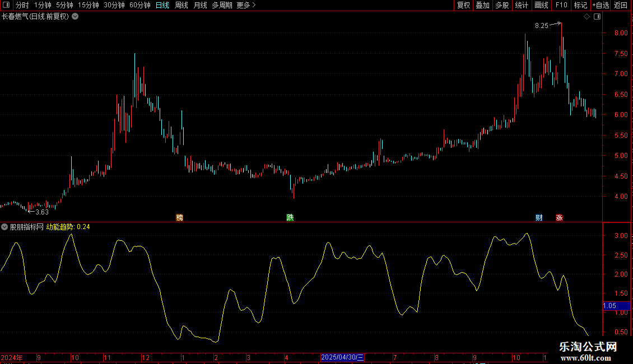Image resolution: width=633 pixels, height=364 pixels.
Task: Click the 6.00 price axis label
Action: (x=621, y=115)
